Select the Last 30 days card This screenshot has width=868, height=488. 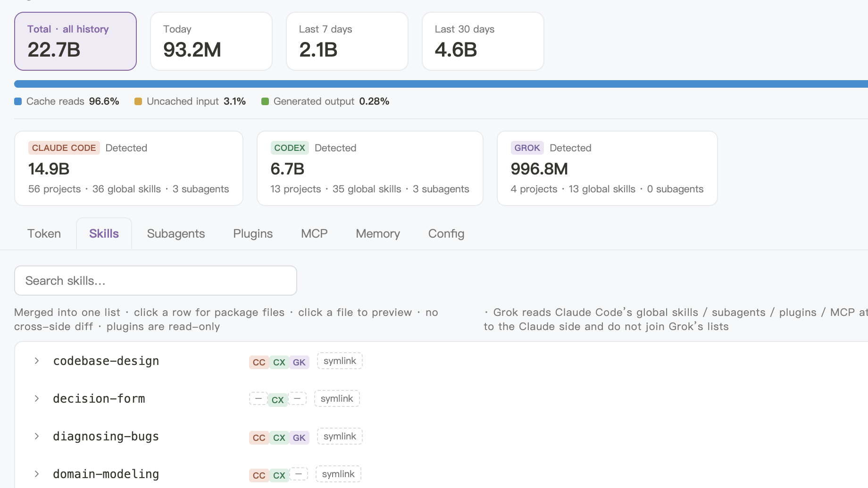pyautogui.click(x=483, y=41)
